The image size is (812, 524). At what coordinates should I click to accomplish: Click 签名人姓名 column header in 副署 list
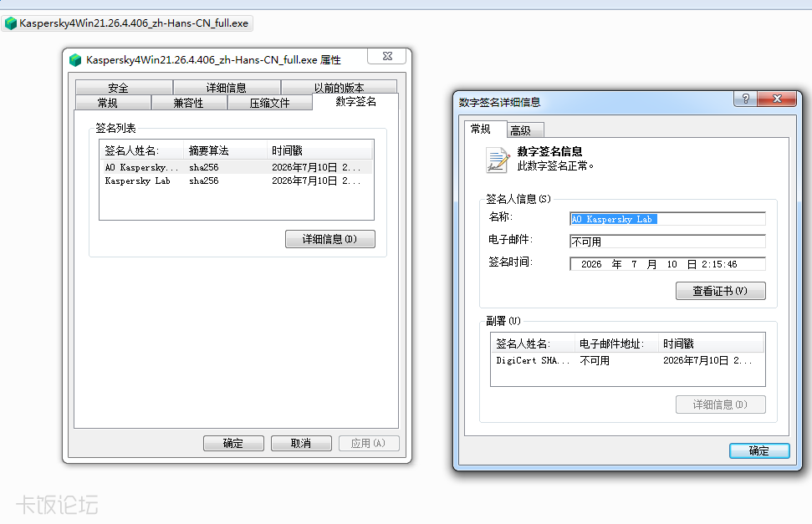[533, 343]
